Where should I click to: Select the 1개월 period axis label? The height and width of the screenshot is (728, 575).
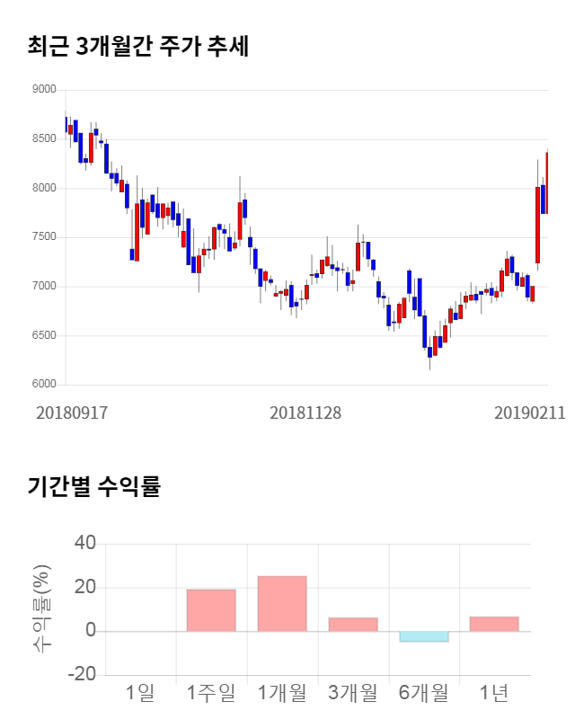point(282,693)
